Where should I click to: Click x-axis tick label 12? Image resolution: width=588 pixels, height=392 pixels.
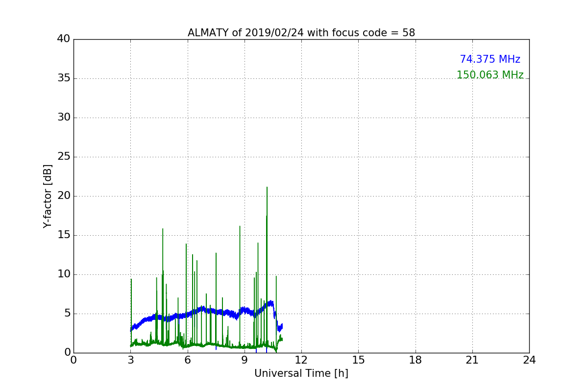click(301, 360)
